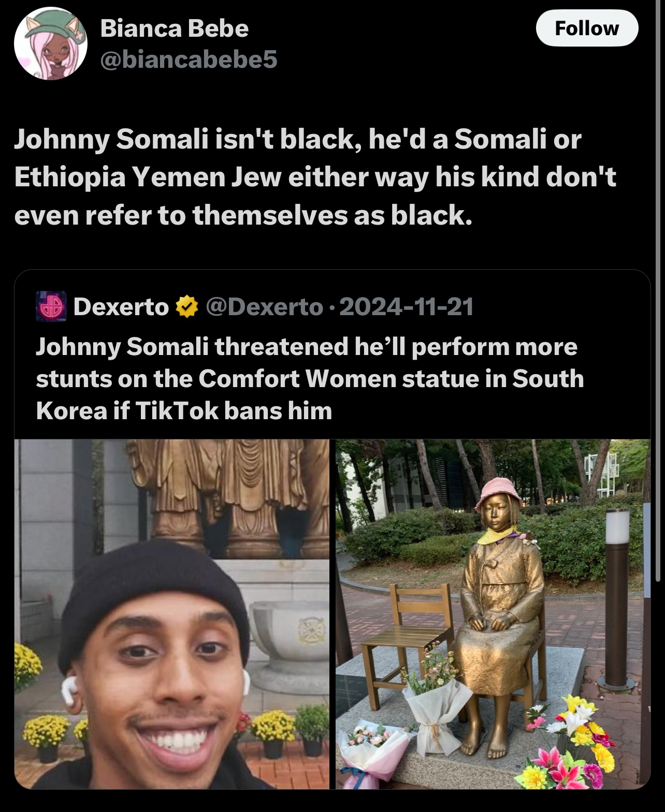Click Dexerto's gold verified badge
Screen dimensions: 665x812
(x=187, y=306)
